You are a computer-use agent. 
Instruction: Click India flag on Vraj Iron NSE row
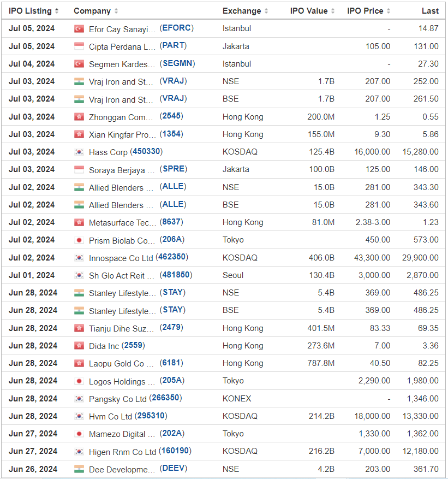pyautogui.click(x=79, y=81)
